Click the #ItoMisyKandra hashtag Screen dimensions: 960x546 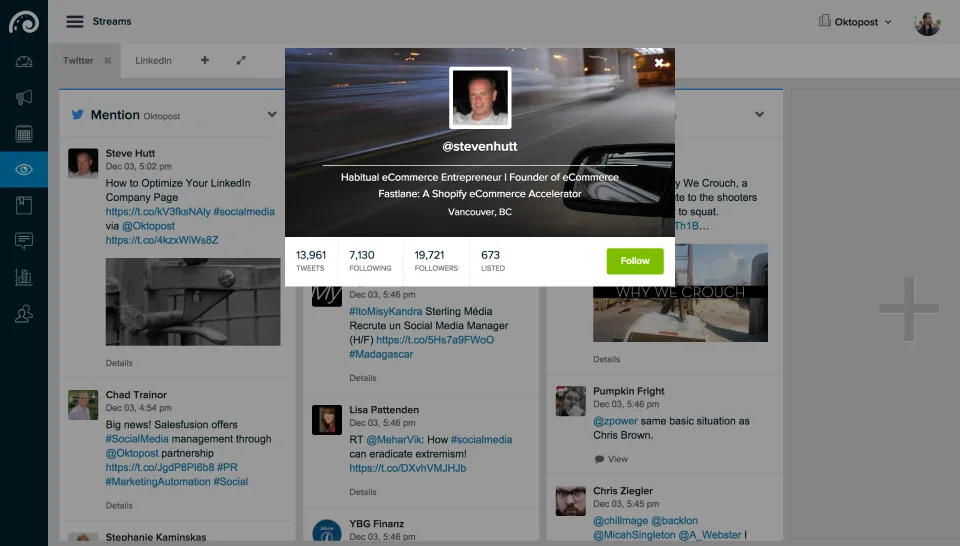coord(386,312)
